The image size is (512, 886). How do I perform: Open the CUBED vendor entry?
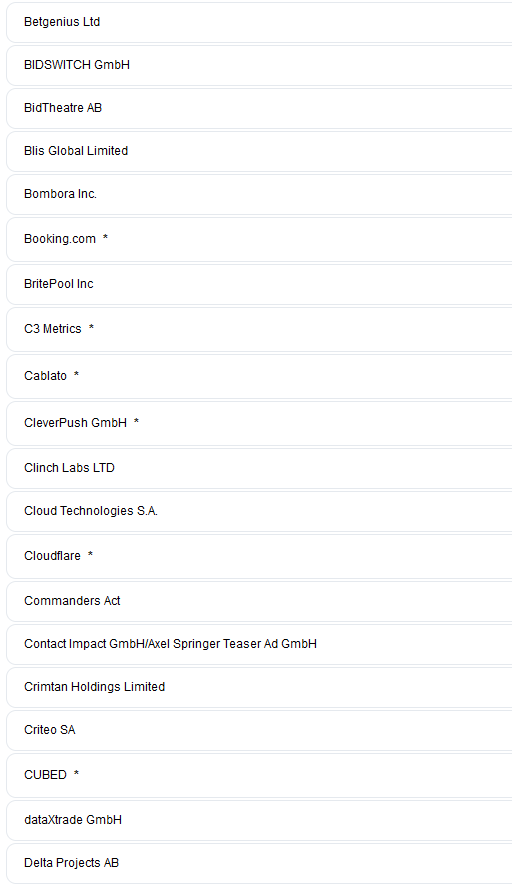[259, 775]
